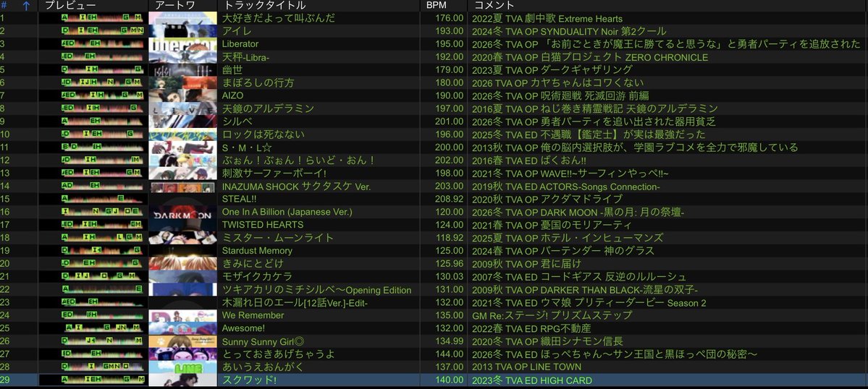
Task: Click comment 2023冬 TVA ED HIGH CARD
Action: pyautogui.click(x=531, y=381)
